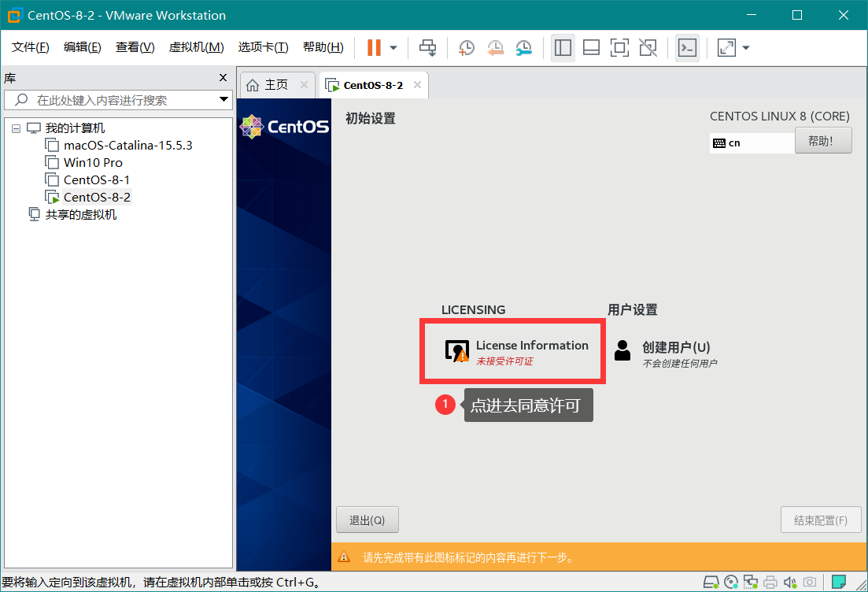Enter full screen mode from the toolbar
Image resolution: width=868 pixels, height=592 pixels.
619,48
